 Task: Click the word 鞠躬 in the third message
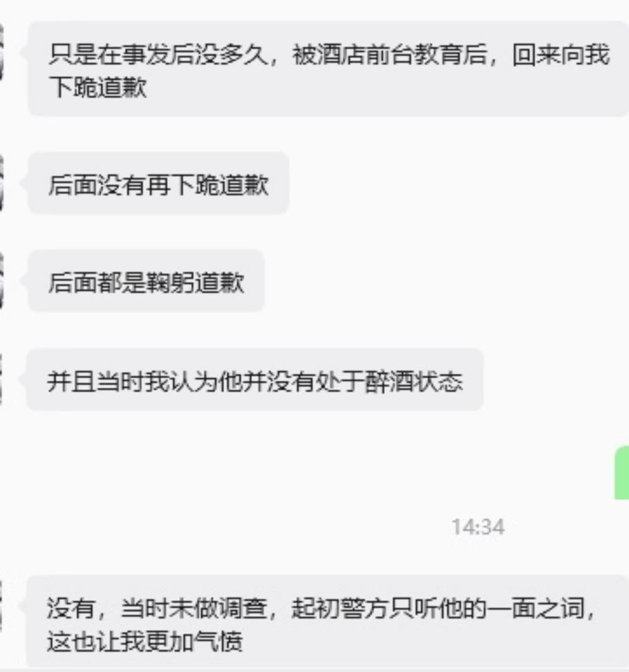(171, 283)
